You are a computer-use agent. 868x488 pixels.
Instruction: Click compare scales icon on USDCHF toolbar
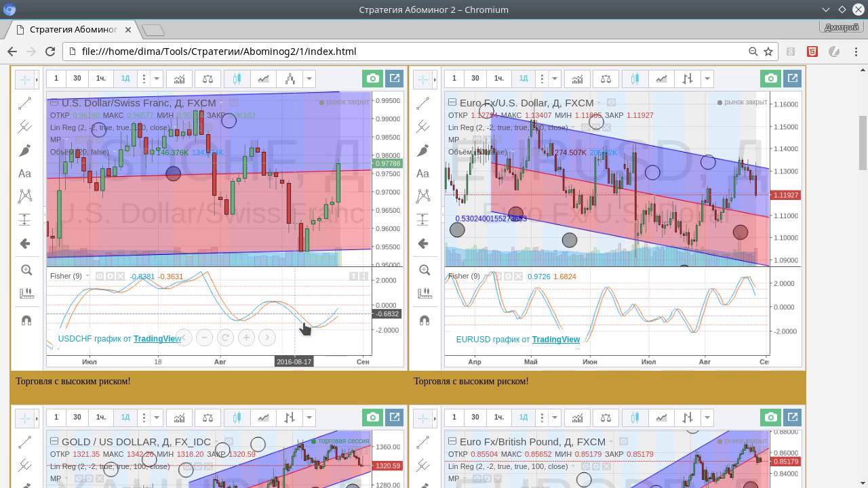[208, 79]
